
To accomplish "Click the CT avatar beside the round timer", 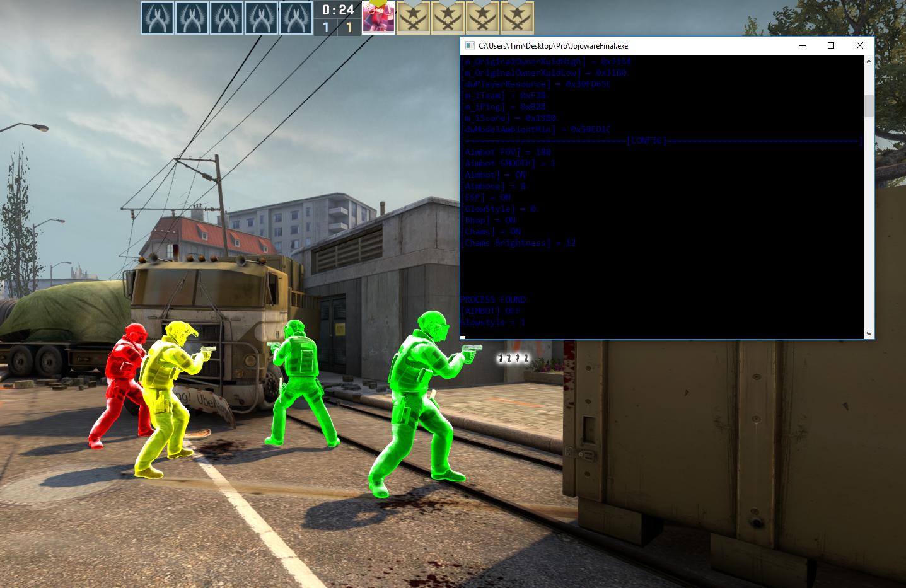I will click(296, 18).
